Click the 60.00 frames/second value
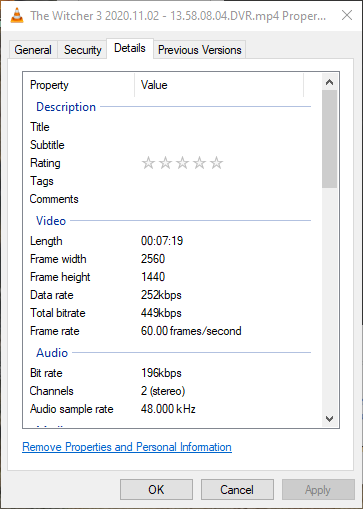Viewport: 363px width, 509px height. pyautogui.click(x=191, y=331)
